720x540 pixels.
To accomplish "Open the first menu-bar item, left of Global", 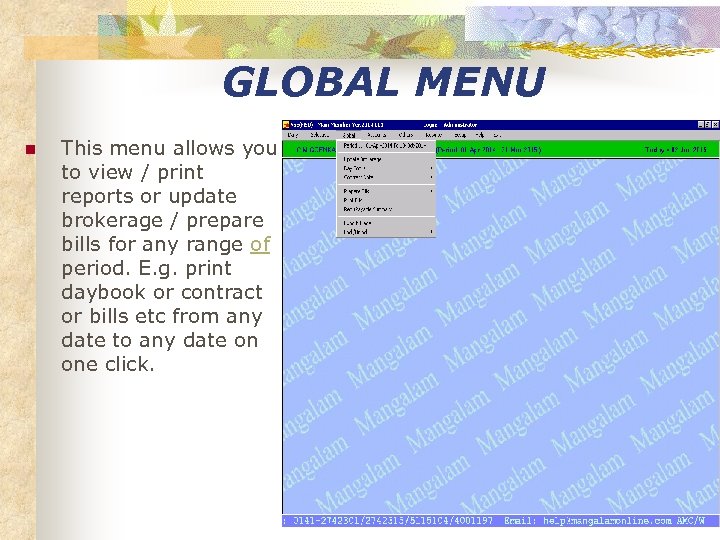I will 292,135.
